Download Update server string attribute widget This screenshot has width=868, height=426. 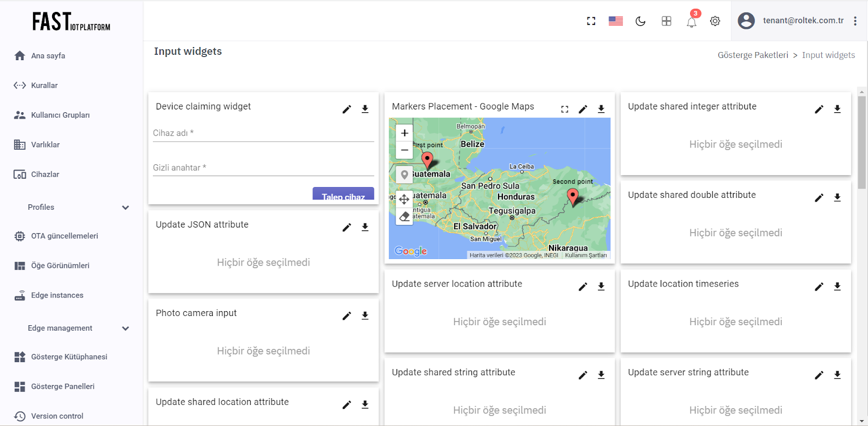point(838,375)
